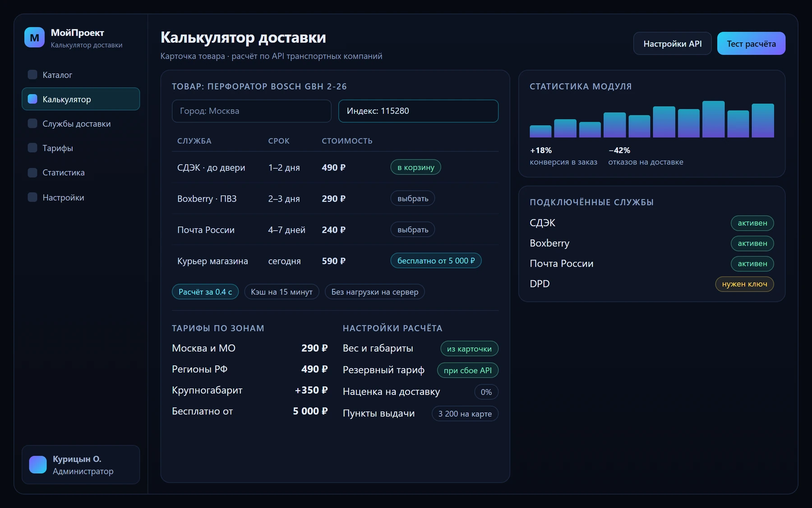Screen dimensions: 812x508
Task: Click the Кэш на 15 минут chip
Action: (281, 292)
